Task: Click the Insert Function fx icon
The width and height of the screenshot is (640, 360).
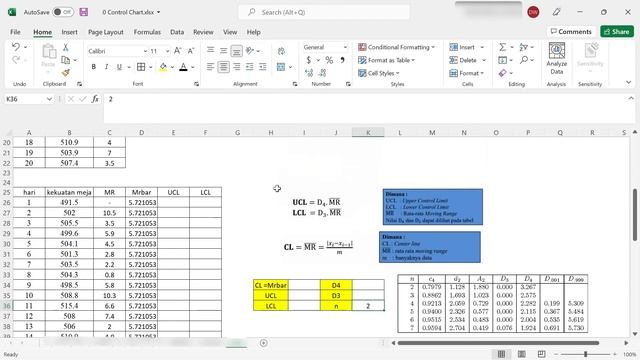Action: point(95,99)
